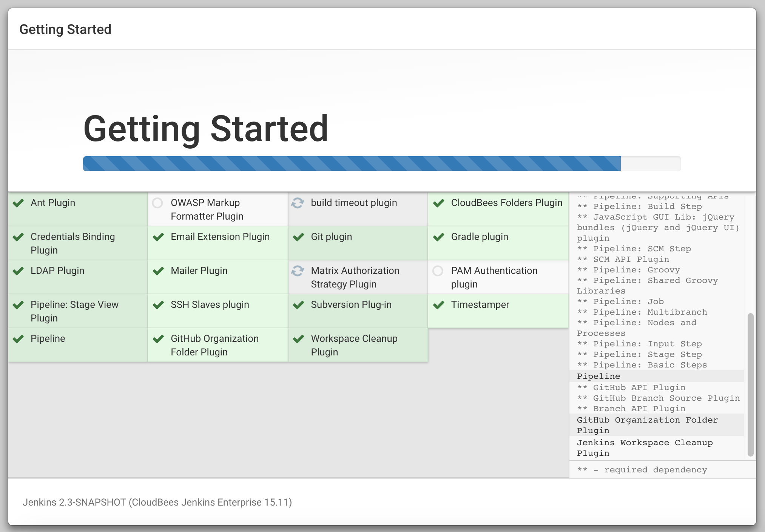Click the checkmark next to LDAP Plugin
Screen dimensions: 765x532
18,271
